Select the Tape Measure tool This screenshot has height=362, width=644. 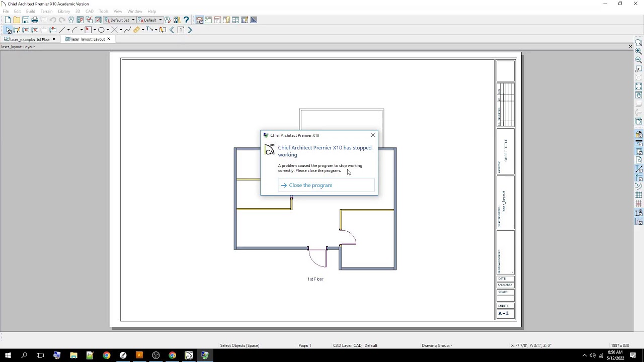(136, 30)
